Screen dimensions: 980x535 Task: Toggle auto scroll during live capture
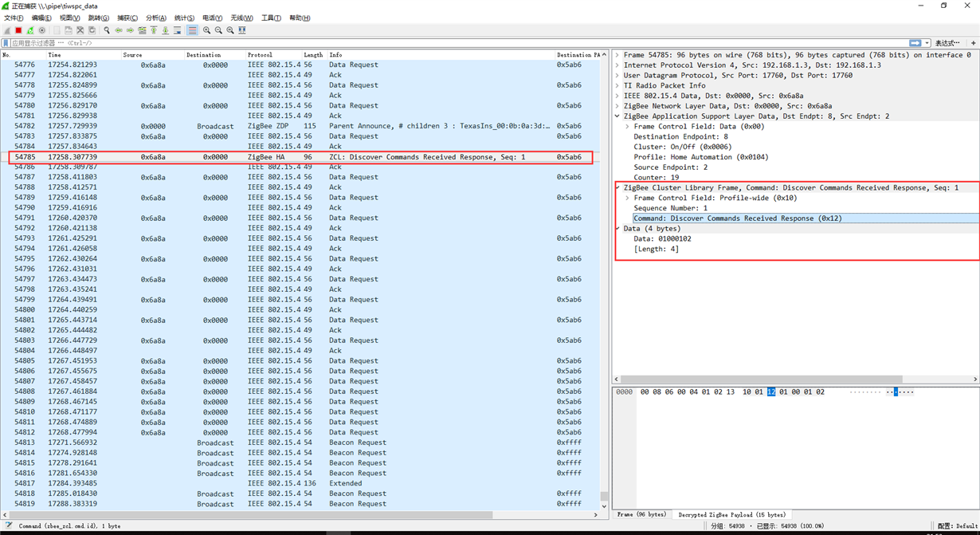pos(177,30)
